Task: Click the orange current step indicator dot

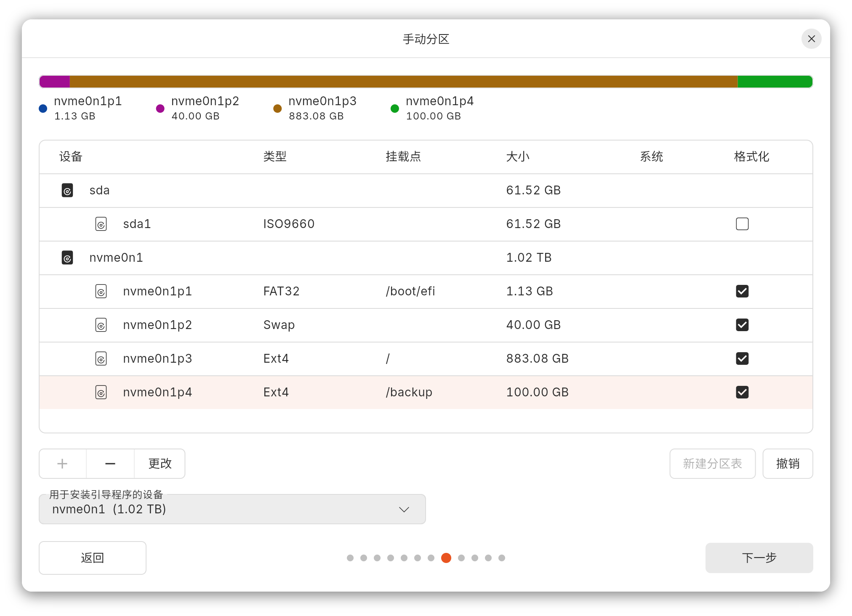Action: click(446, 558)
